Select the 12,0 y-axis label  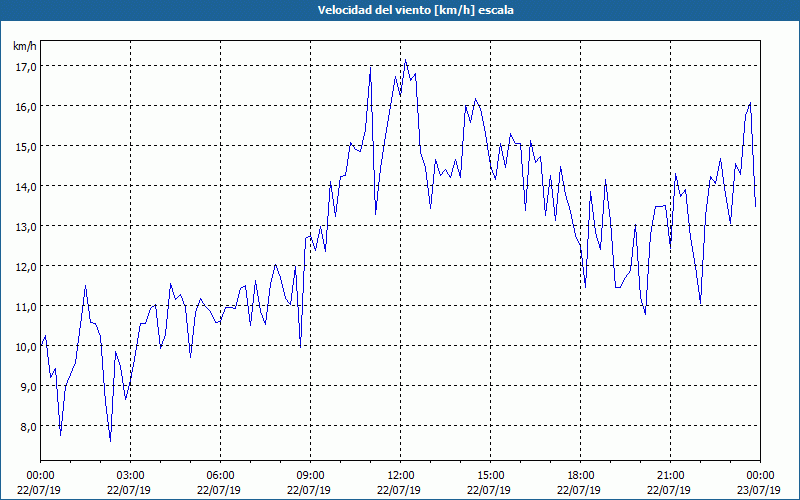click(x=25, y=267)
